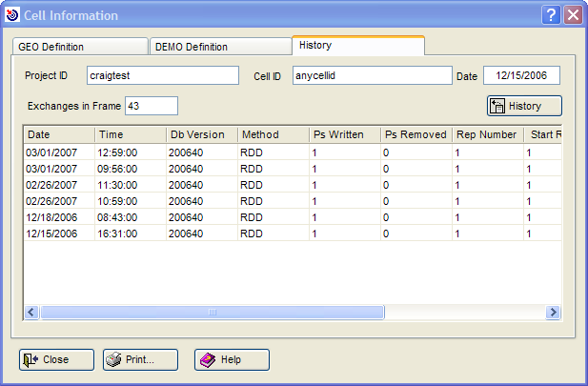Screen dimensions: 588x386
Task: Sort by the Db Version column header
Action: [x=200, y=134]
